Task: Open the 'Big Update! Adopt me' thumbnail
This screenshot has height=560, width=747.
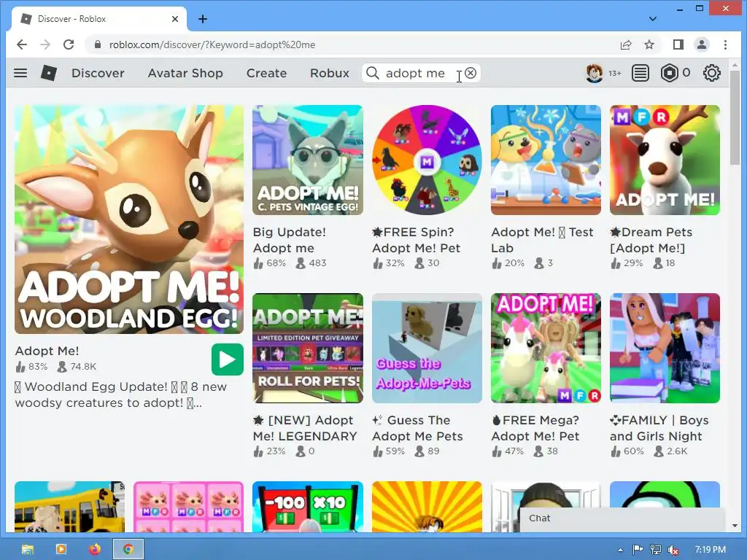Action: (308, 160)
